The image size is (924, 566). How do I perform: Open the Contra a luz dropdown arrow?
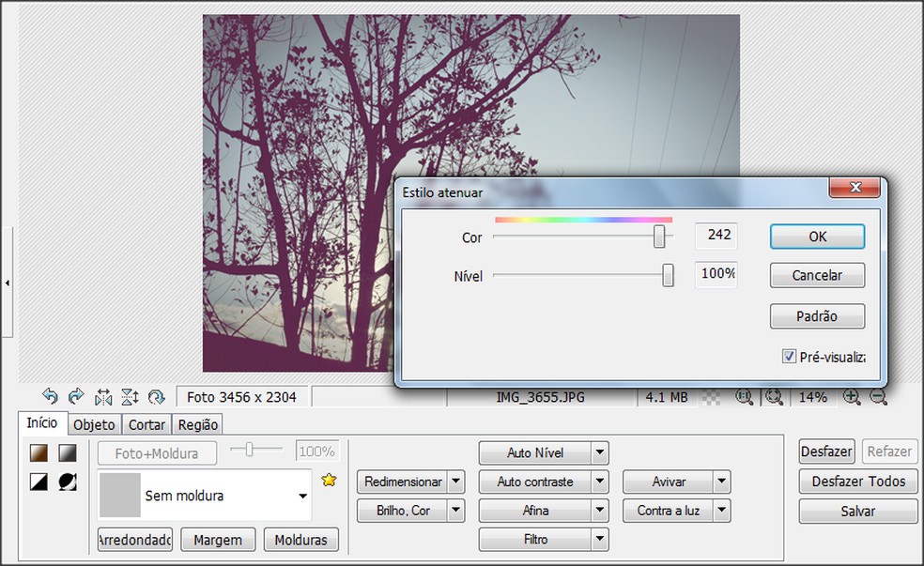pos(722,510)
